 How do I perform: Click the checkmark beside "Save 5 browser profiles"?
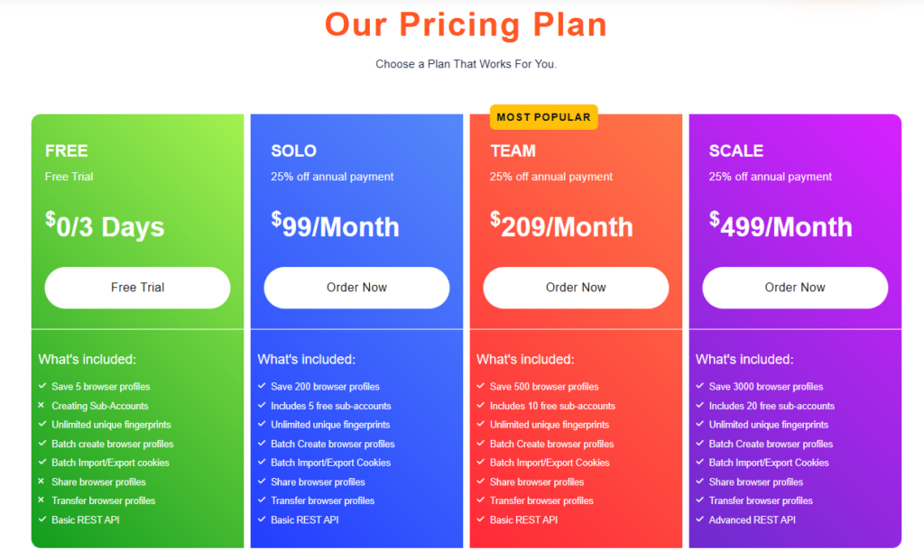pos(42,386)
